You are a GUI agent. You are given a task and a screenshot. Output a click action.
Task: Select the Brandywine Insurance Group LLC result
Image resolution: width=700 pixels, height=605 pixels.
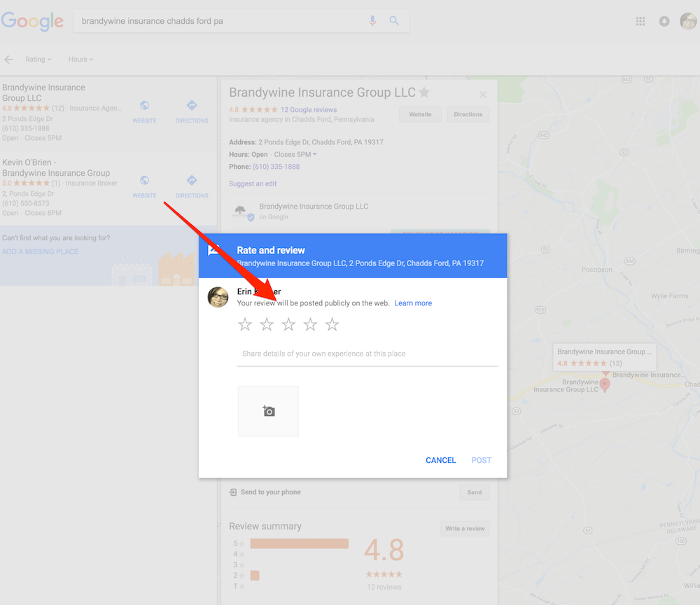(43, 93)
